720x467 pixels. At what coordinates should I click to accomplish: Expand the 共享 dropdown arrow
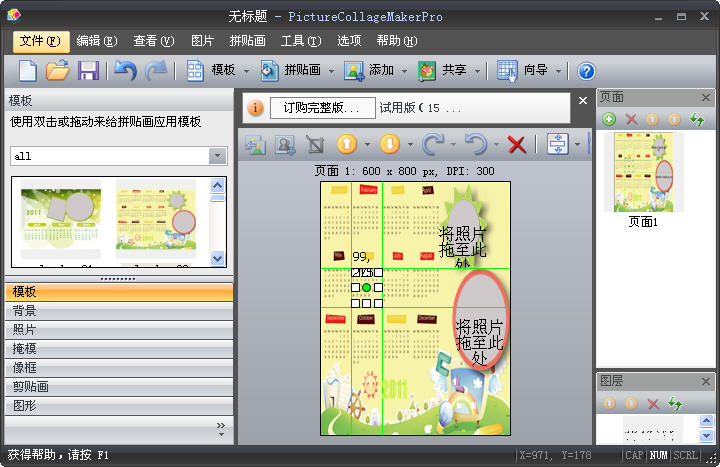click(478, 72)
